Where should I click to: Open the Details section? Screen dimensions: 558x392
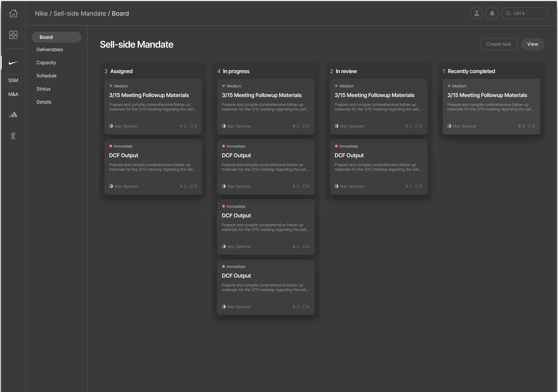pyautogui.click(x=44, y=102)
